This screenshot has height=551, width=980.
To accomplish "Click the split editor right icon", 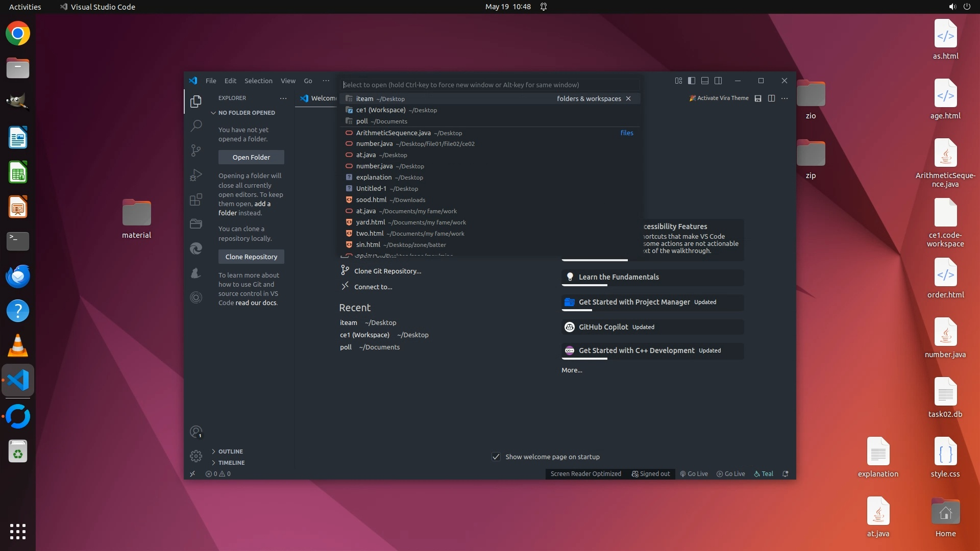I will [x=771, y=98].
